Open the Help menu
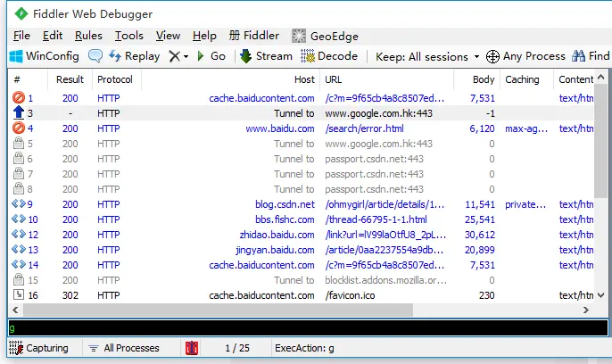 (x=204, y=36)
